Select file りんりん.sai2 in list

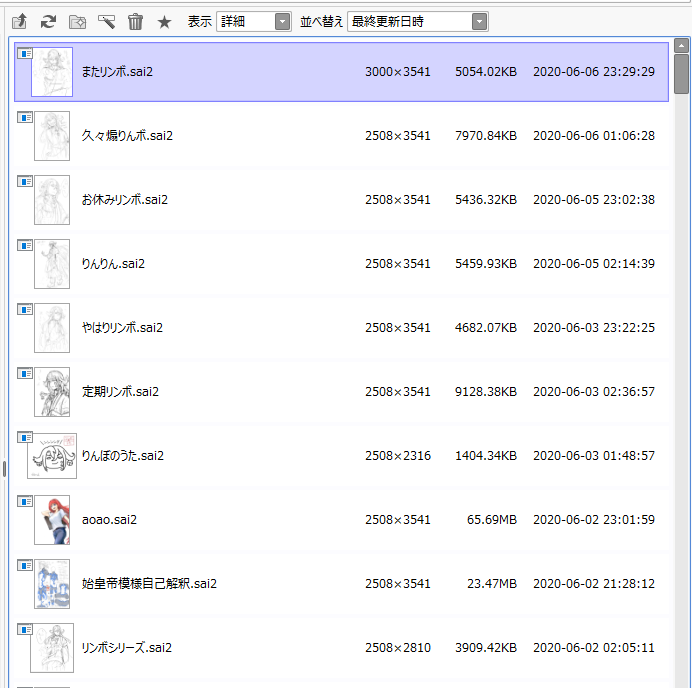point(113,264)
